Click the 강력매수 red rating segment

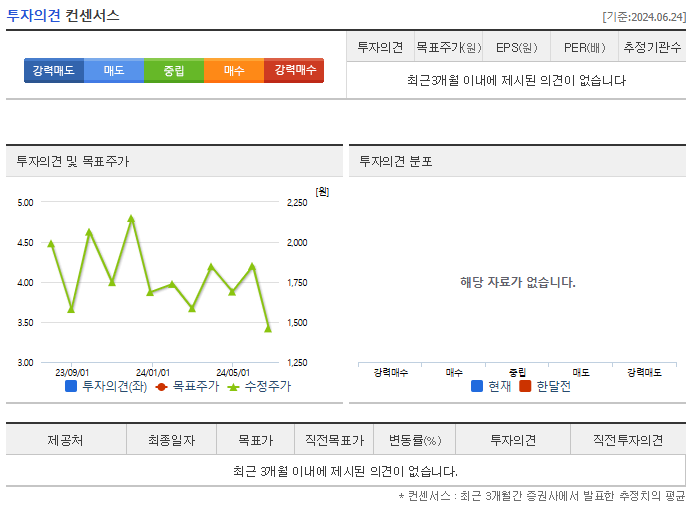[294, 70]
